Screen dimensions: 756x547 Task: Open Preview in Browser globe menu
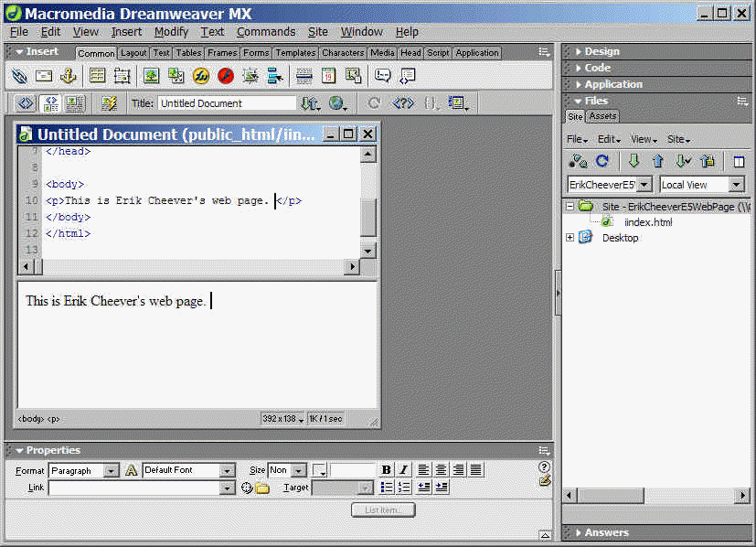(x=338, y=103)
